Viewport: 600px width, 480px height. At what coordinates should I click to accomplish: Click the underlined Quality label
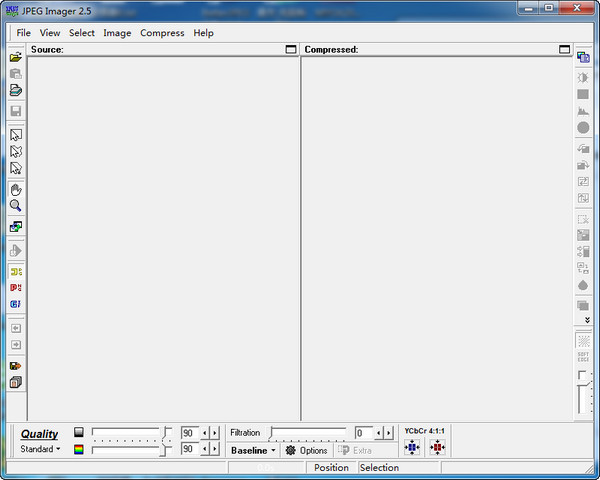click(x=39, y=434)
